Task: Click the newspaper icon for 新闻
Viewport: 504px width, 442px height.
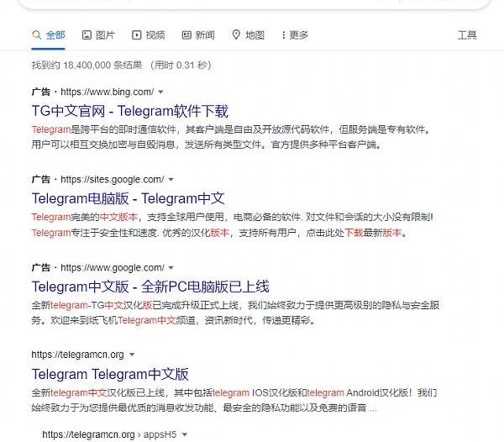Action: [186, 35]
